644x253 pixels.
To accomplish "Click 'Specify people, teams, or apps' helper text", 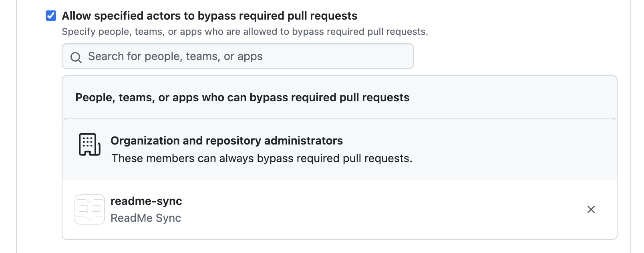I will 245,32.
